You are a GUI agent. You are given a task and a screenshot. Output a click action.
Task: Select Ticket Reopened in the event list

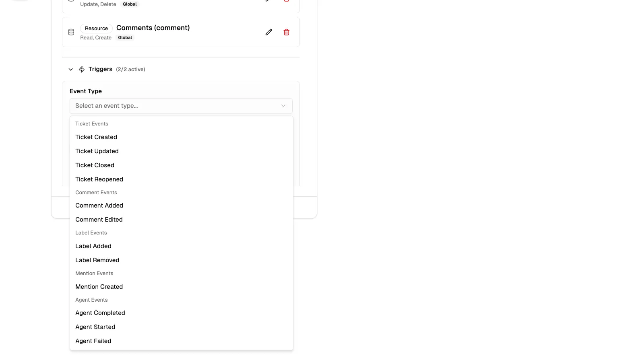[99, 179]
